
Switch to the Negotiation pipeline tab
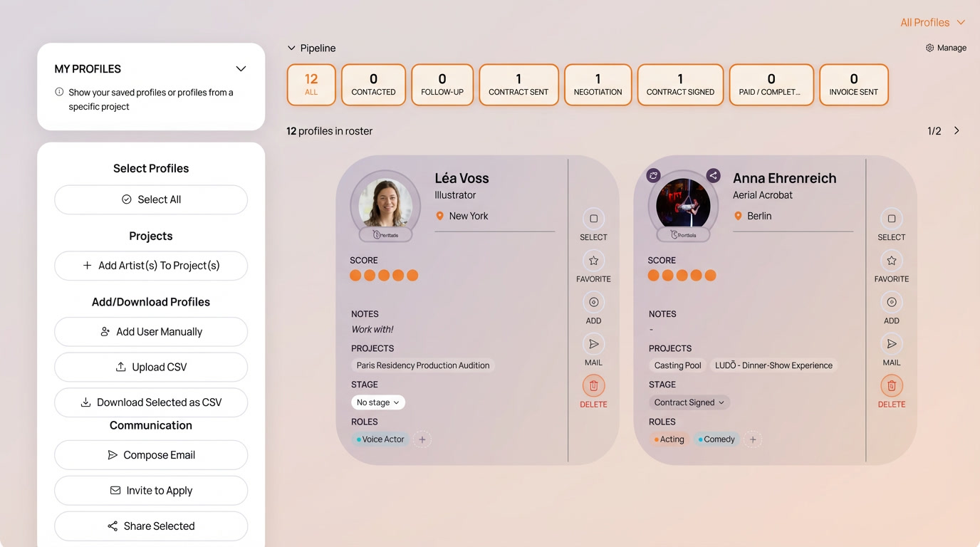coord(598,85)
